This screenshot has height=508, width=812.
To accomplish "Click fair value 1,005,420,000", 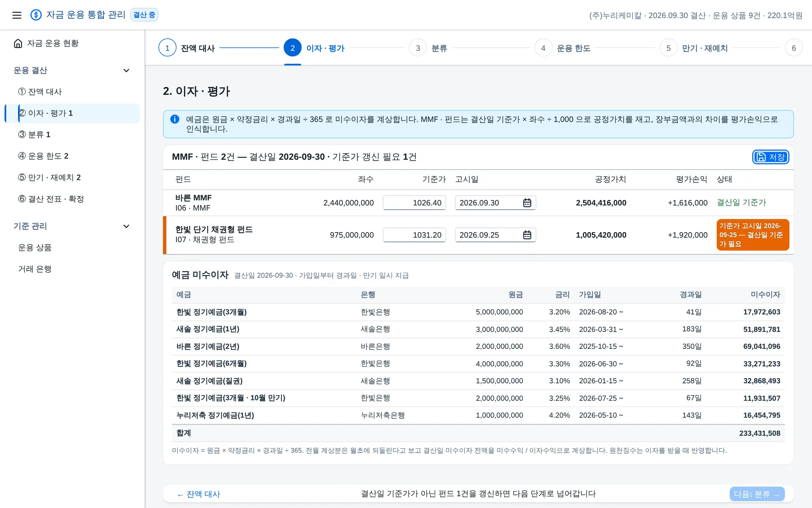I will pyautogui.click(x=601, y=235).
